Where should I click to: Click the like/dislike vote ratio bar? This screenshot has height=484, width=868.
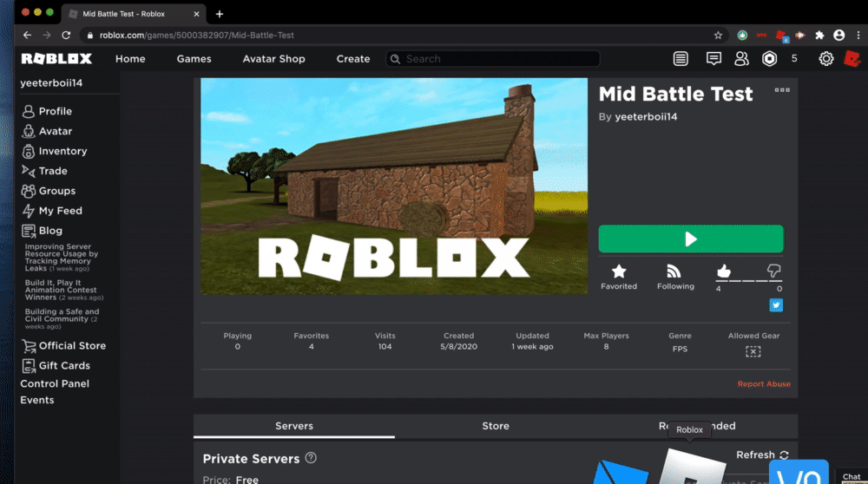(x=748, y=281)
